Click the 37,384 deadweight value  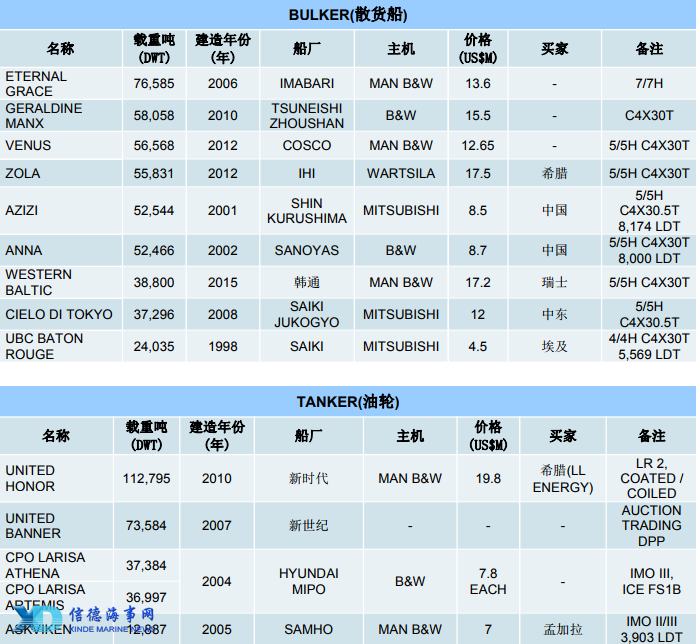coord(146,565)
